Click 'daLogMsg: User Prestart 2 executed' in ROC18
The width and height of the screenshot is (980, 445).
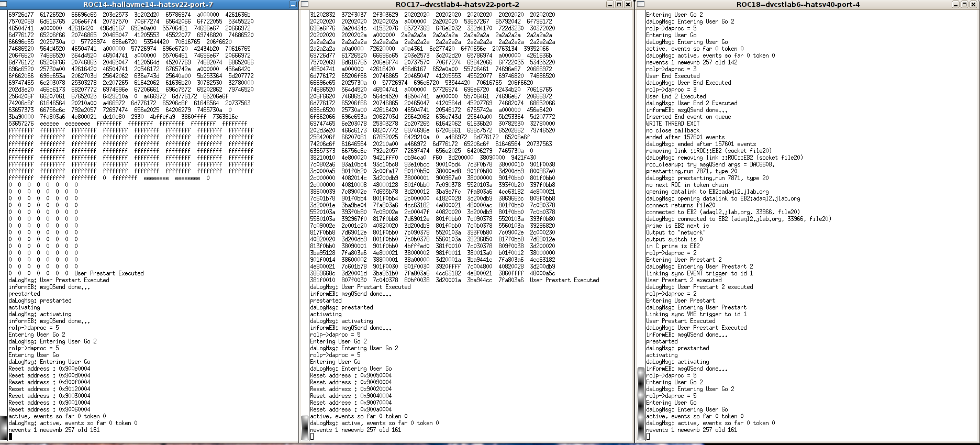point(699,287)
